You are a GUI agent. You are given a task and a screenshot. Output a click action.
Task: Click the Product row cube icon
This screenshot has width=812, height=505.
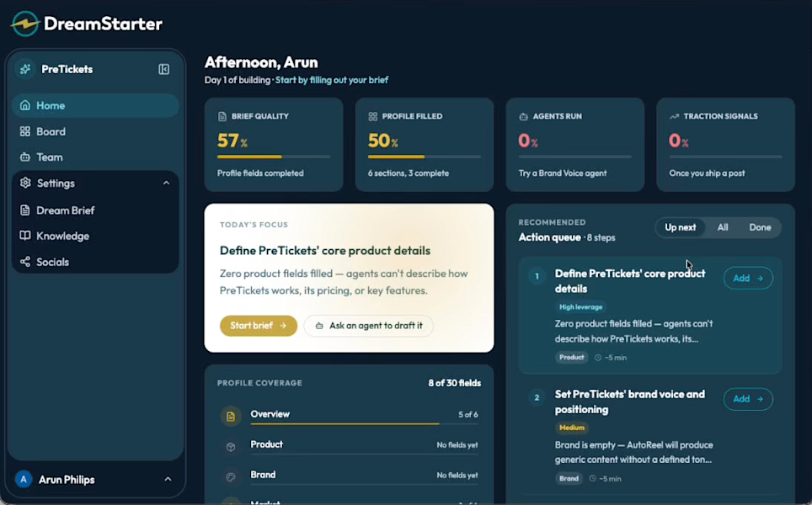(231, 447)
